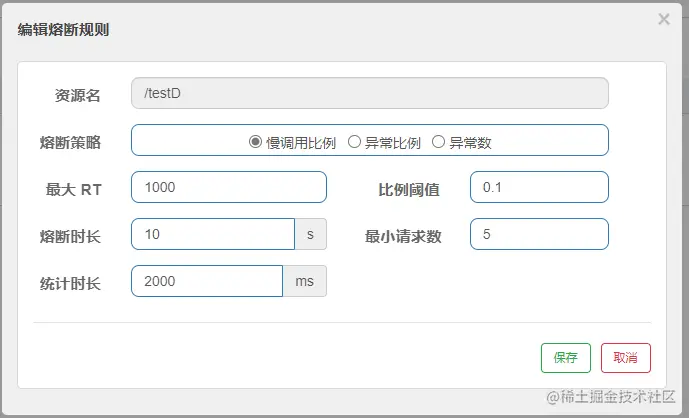The width and height of the screenshot is (689, 418).
Task: Close the 编辑熔断规则 dialog with X
Action: 664,19
